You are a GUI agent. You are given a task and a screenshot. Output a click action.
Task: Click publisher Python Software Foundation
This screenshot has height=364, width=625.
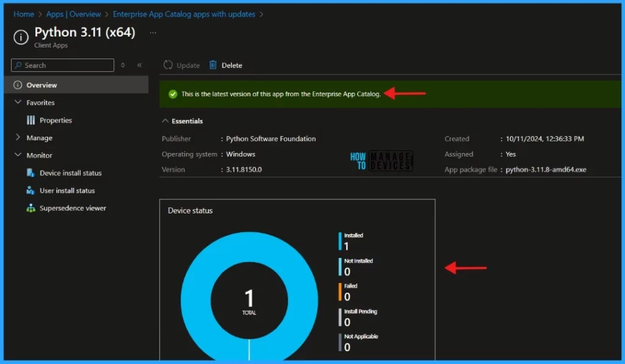click(270, 138)
